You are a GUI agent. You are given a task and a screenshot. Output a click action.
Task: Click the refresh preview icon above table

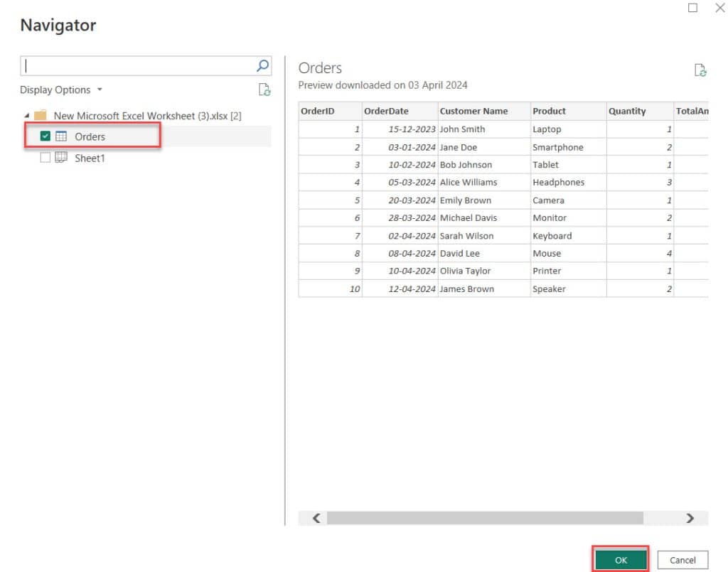[x=700, y=70]
